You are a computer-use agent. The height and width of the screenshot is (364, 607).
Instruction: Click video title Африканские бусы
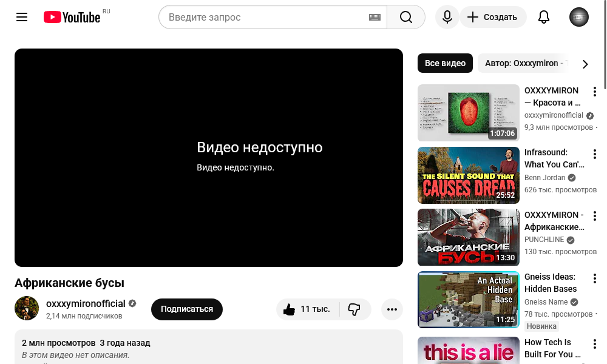[x=69, y=283]
